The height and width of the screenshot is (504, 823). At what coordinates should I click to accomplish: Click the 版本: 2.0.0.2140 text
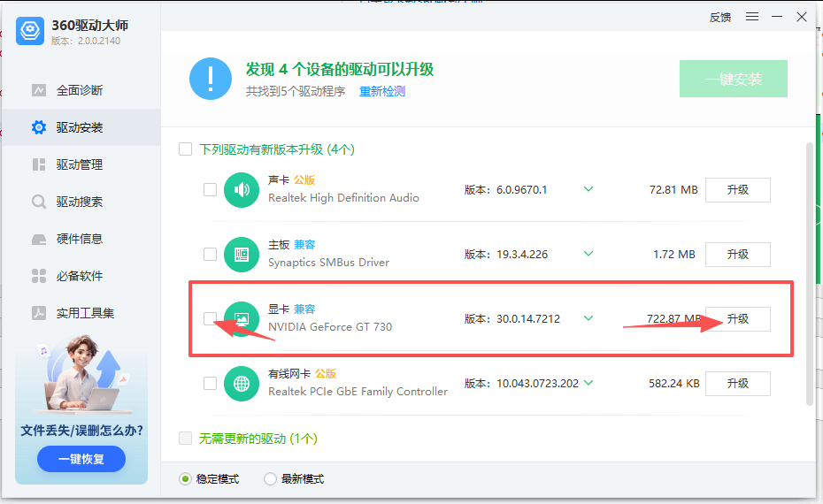(86, 41)
